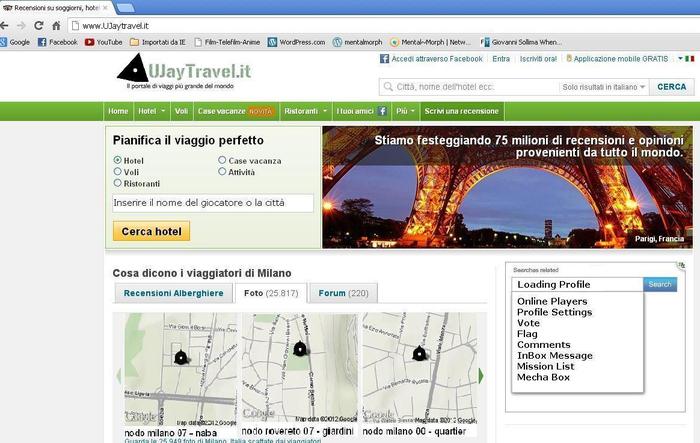Open the Mental-Morph | Netw... bookmark
The image size is (700, 443).
click(x=430, y=42)
